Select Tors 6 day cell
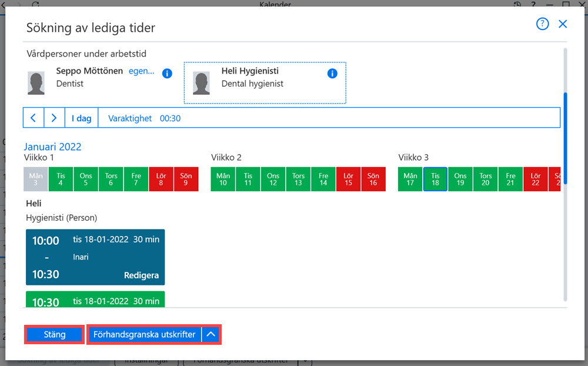This screenshot has height=366, width=588. (111, 179)
